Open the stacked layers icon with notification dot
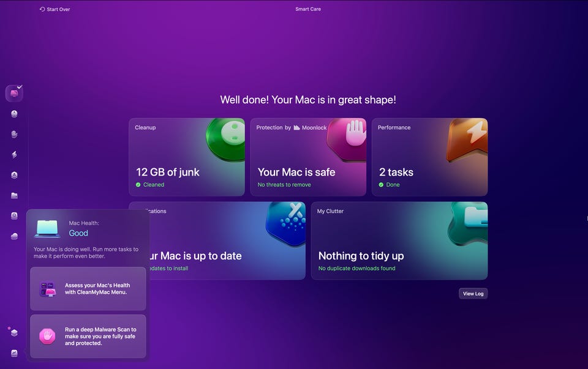 [14, 333]
